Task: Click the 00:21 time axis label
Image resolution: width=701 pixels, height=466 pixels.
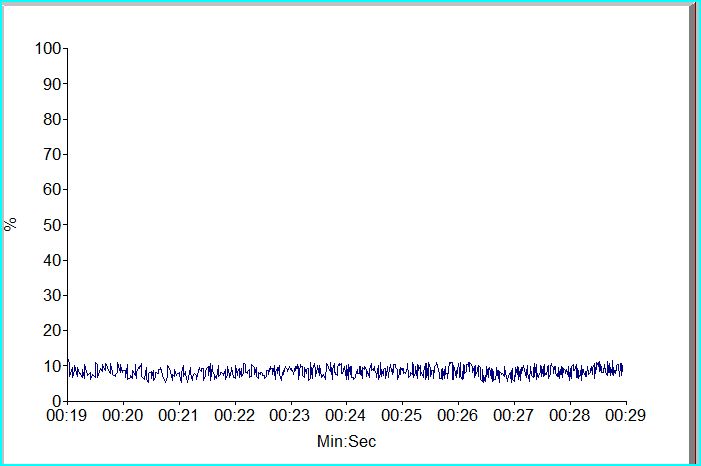Action: (x=178, y=415)
